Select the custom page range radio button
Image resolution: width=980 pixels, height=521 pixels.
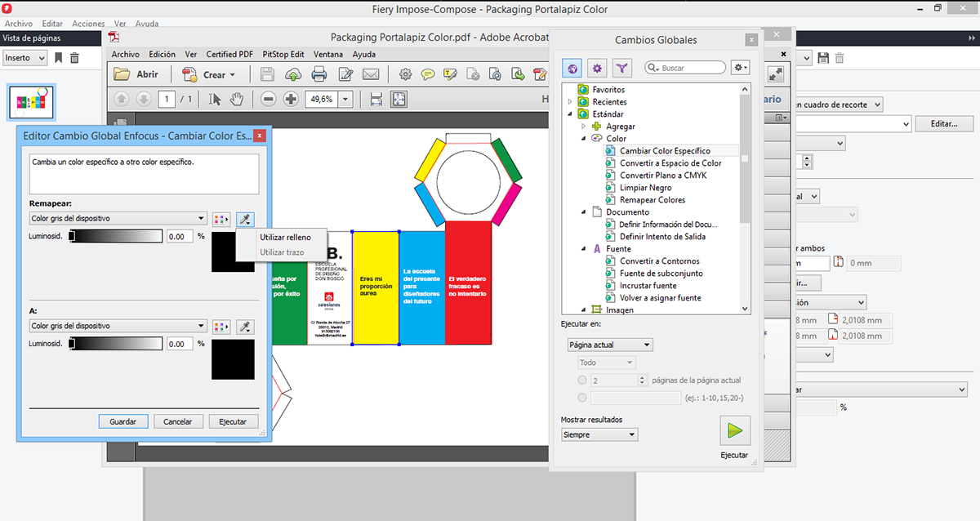tap(581, 398)
